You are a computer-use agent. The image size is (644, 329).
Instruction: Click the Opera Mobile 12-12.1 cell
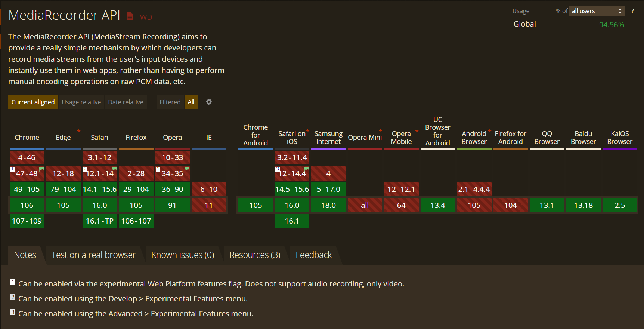tap(401, 189)
